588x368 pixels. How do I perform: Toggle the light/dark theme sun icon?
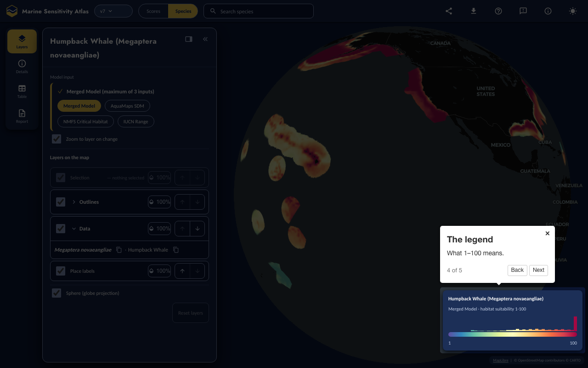pyautogui.click(x=573, y=11)
